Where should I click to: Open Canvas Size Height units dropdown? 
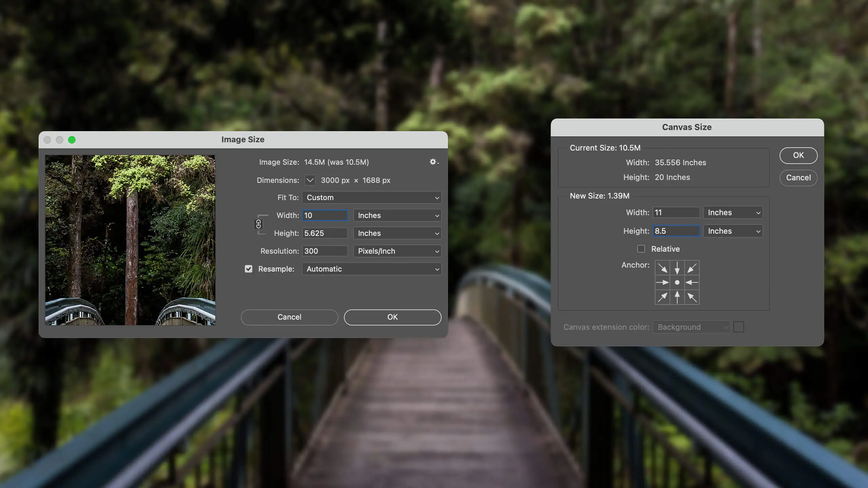click(x=733, y=231)
